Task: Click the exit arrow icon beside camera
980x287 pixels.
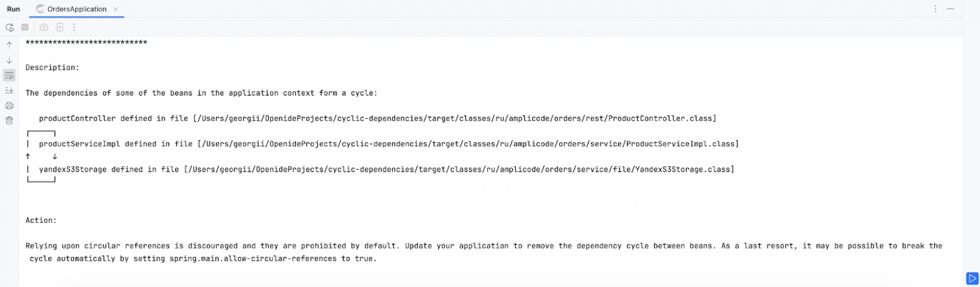Action: click(59, 28)
